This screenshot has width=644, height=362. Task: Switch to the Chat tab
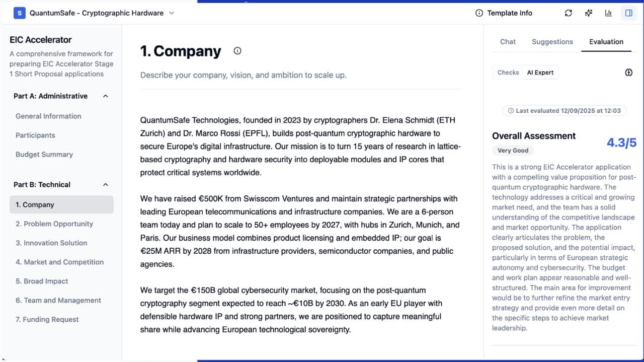coord(508,42)
